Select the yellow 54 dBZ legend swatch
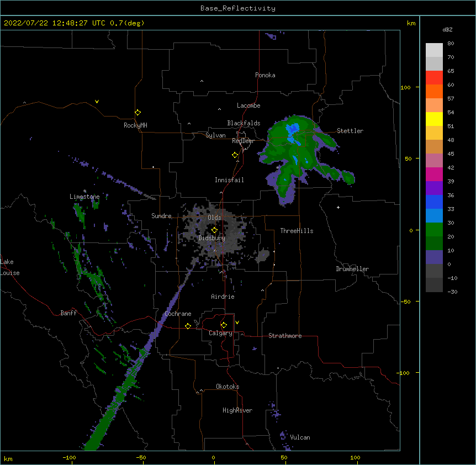 (434, 119)
